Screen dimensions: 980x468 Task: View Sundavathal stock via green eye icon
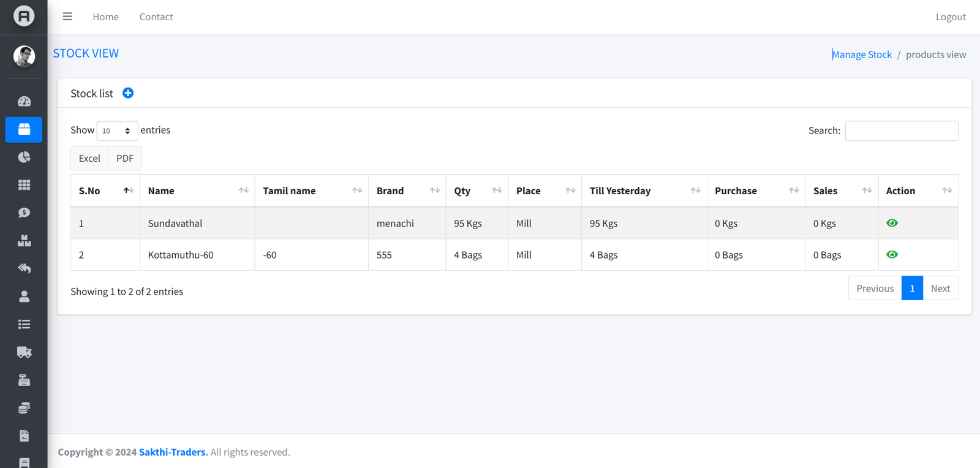point(892,223)
